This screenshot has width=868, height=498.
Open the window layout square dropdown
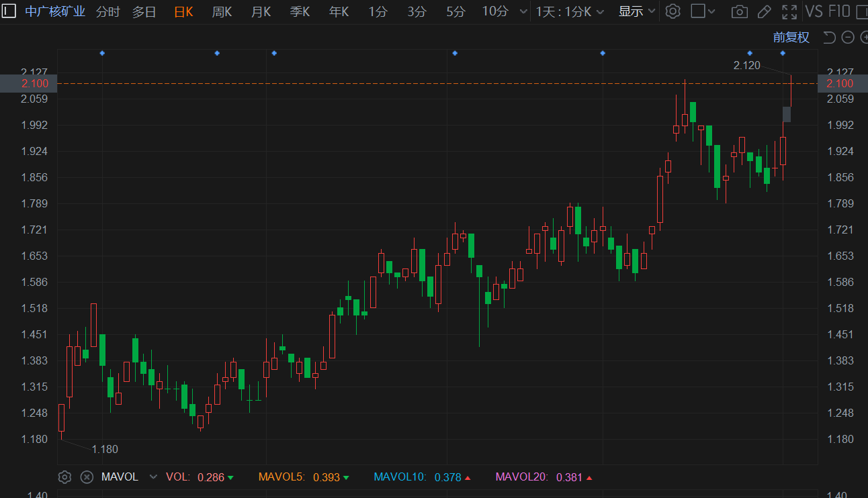[703, 11]
